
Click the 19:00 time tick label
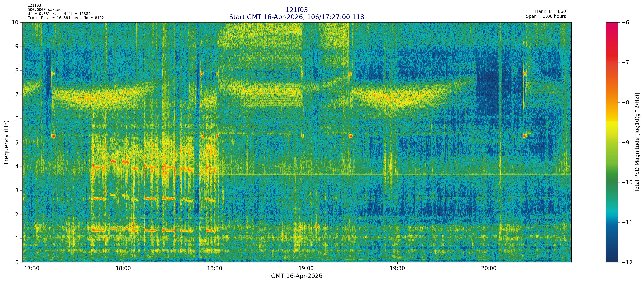tap(306, 268)
